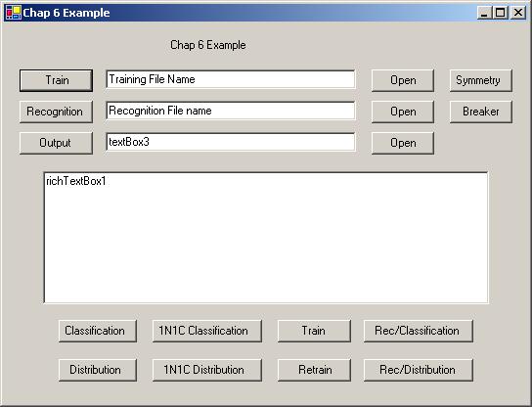The image size is (532, 407).
Task: Click the 1N1C Classification button
Action: [x=207, y=331]
